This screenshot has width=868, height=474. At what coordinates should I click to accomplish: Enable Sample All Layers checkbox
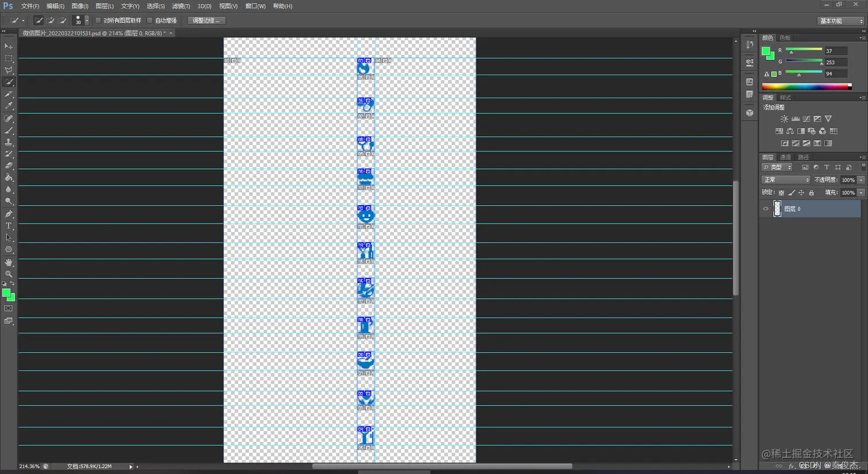98,20
